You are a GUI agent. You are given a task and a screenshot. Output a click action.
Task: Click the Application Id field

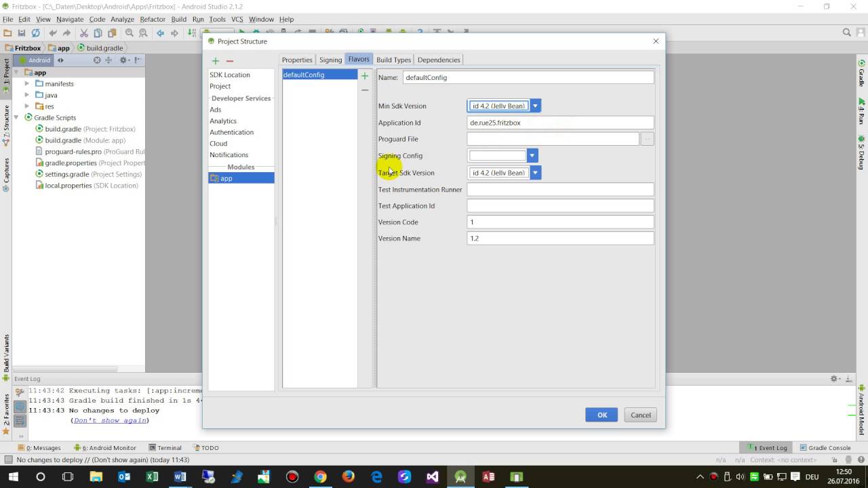tap(560, 123)
